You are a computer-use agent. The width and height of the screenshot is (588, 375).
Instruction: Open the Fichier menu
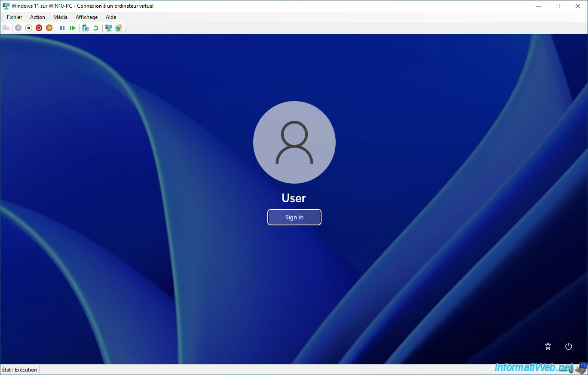(x=14, y=17)
